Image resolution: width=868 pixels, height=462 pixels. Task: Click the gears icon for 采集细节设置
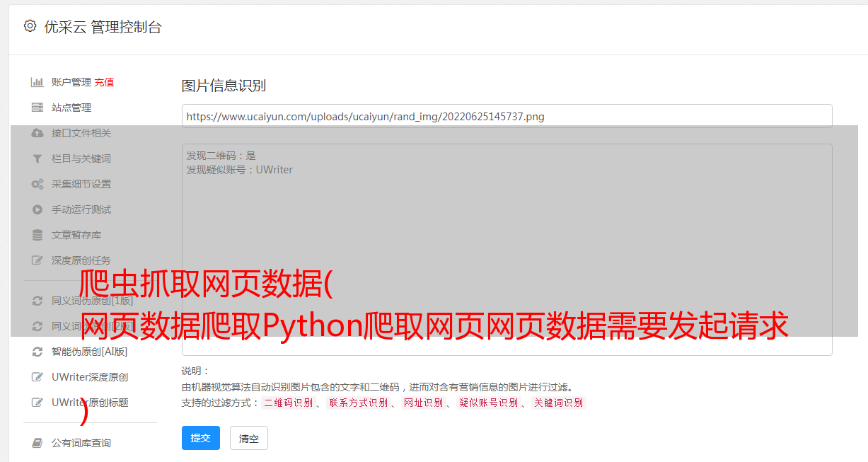[37, 184]
